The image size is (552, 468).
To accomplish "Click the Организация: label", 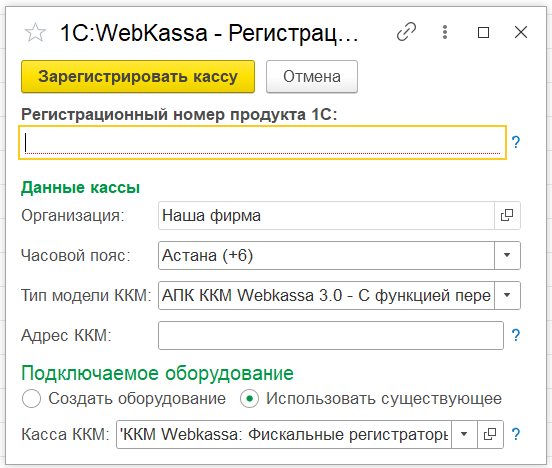I will click(x=73, y=216).
